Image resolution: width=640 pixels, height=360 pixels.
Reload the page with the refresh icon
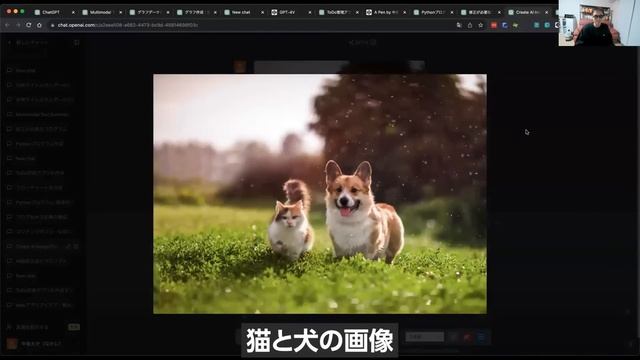(x=29, y=25)
